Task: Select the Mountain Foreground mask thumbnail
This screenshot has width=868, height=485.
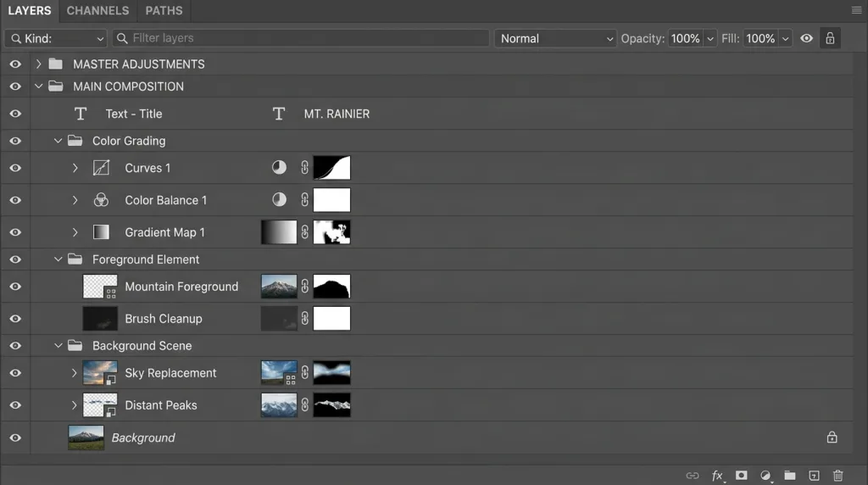Action: pyautogui.click(x=331, y=287)
